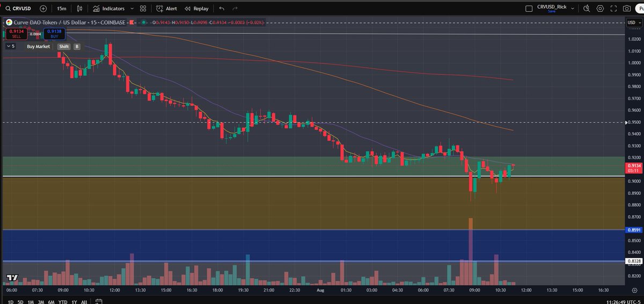The width and height of the screenshot is (644, 304).
Task: Select the 3M date range
Action: tap(41, 302)
